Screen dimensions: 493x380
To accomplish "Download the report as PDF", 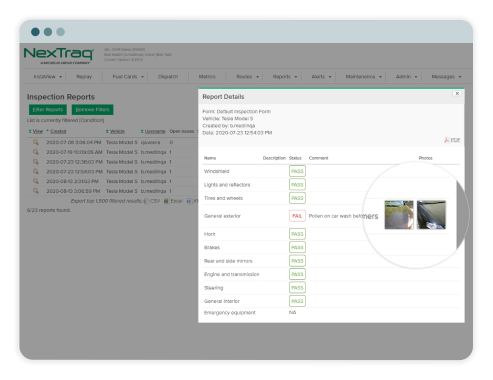I will [x=452, y=140].
